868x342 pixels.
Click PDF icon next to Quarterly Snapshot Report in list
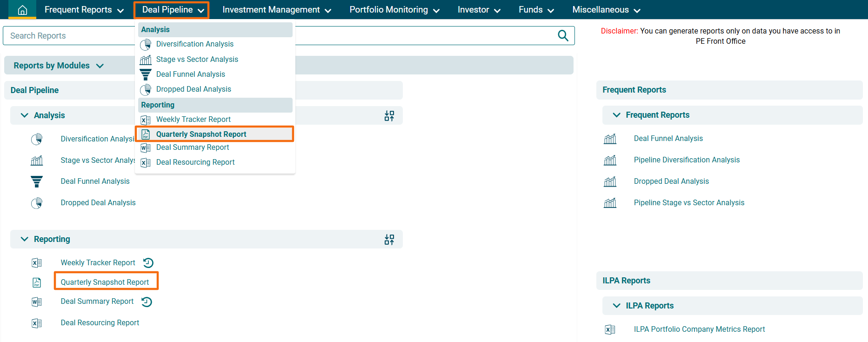pyautogui.click(x=37, y=282)
